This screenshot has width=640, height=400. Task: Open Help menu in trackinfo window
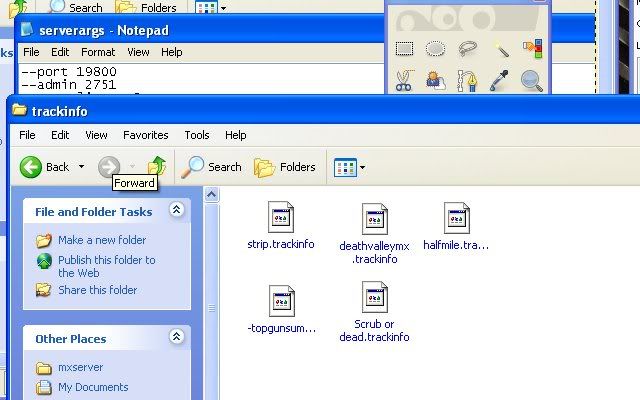(x=236, y=135)
